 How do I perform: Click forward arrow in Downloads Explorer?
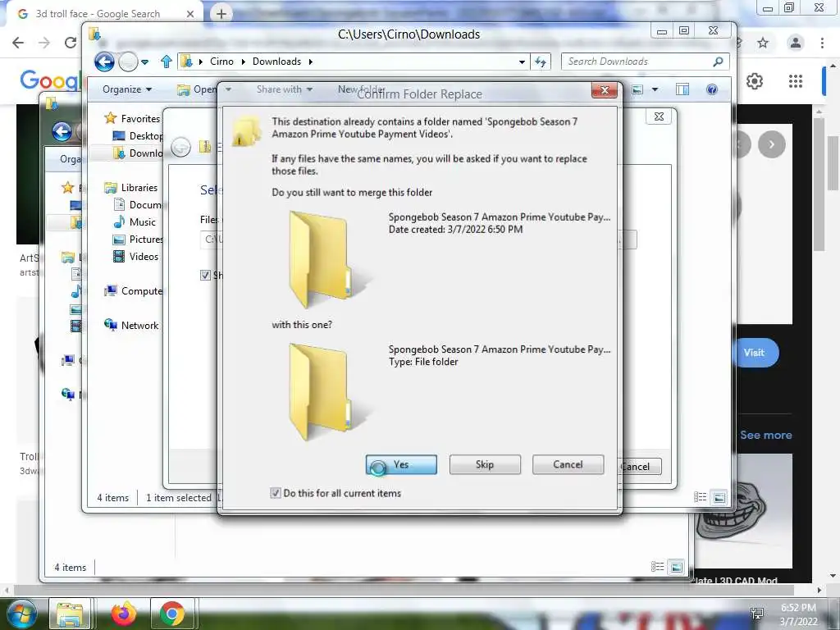click(127, 62)
